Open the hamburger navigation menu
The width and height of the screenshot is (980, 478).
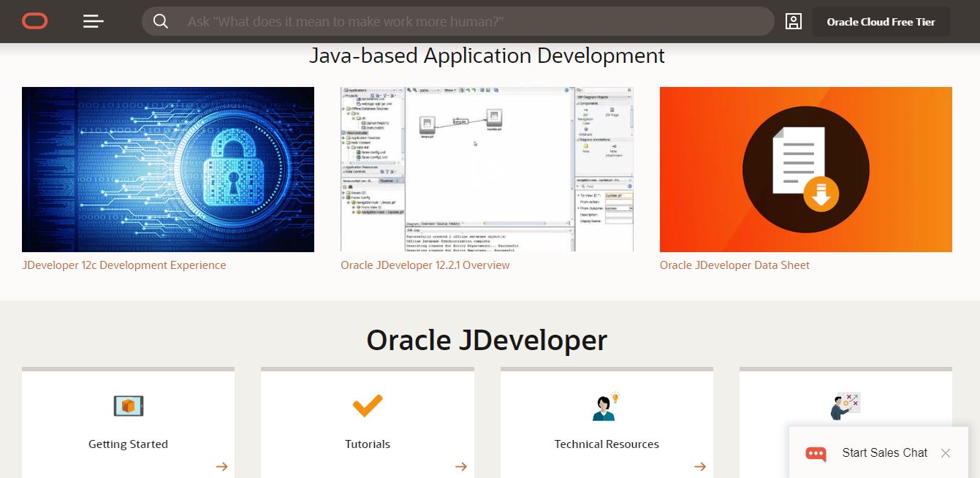[x=94, y=22]
